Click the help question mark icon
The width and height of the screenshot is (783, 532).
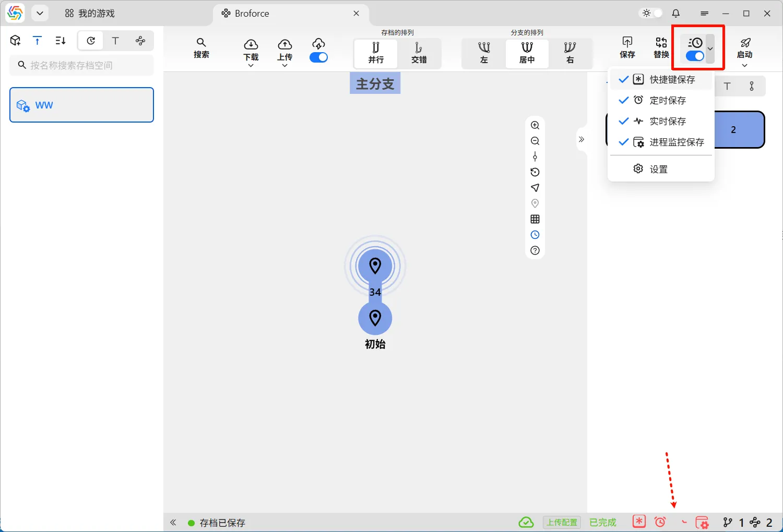(535, 250)
